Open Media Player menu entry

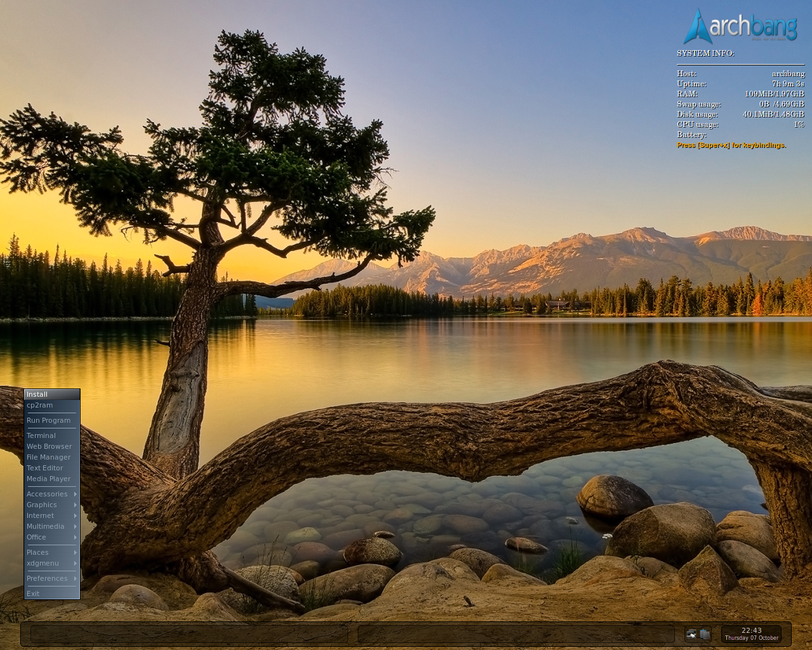click(52, 479)
